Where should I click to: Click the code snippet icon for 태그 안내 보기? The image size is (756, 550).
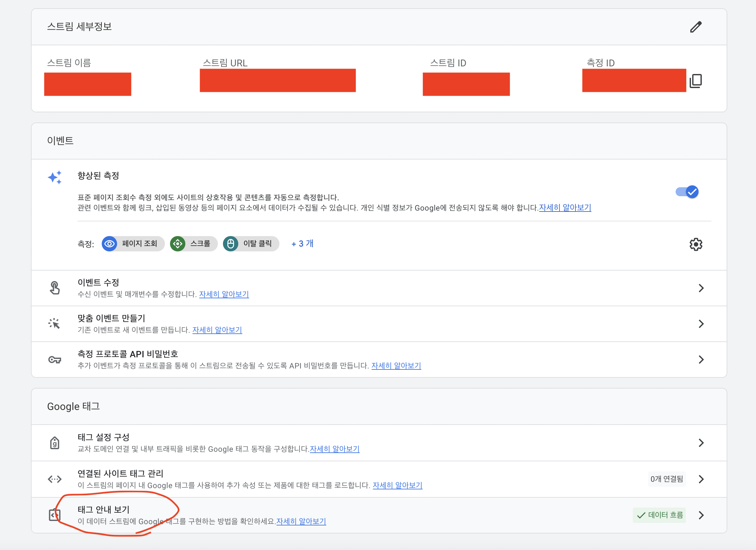pyautogui.click(x=55, y=515)
